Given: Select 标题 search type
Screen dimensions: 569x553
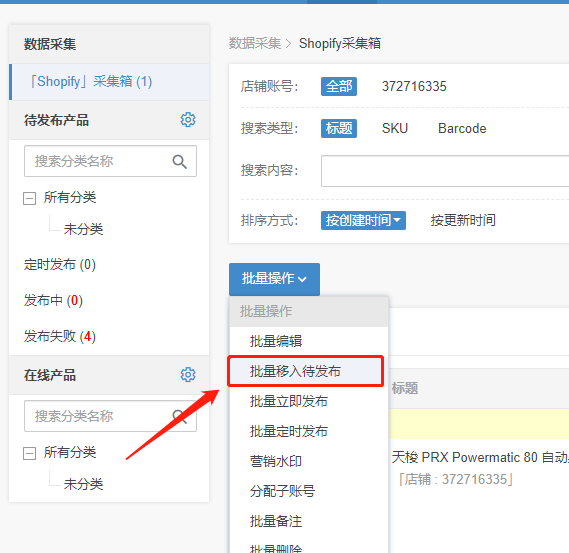Looking at the screenshot, I should (339, 128).
